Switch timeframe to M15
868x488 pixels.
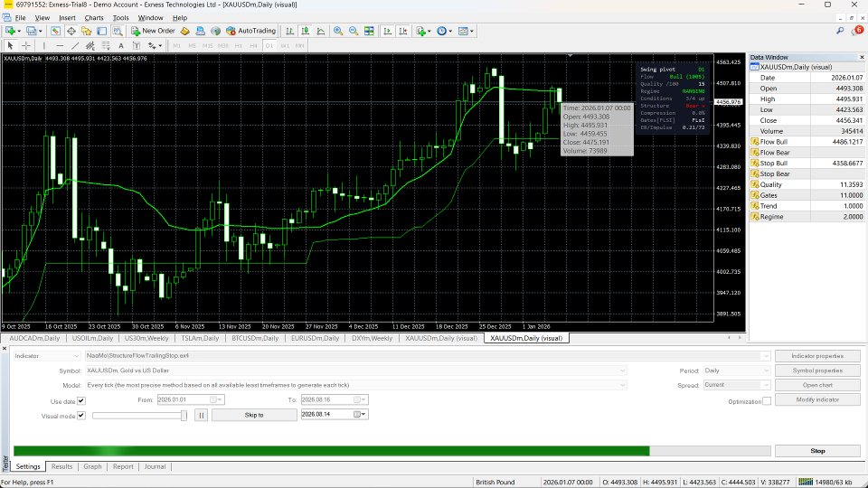[x=208, y=45]
